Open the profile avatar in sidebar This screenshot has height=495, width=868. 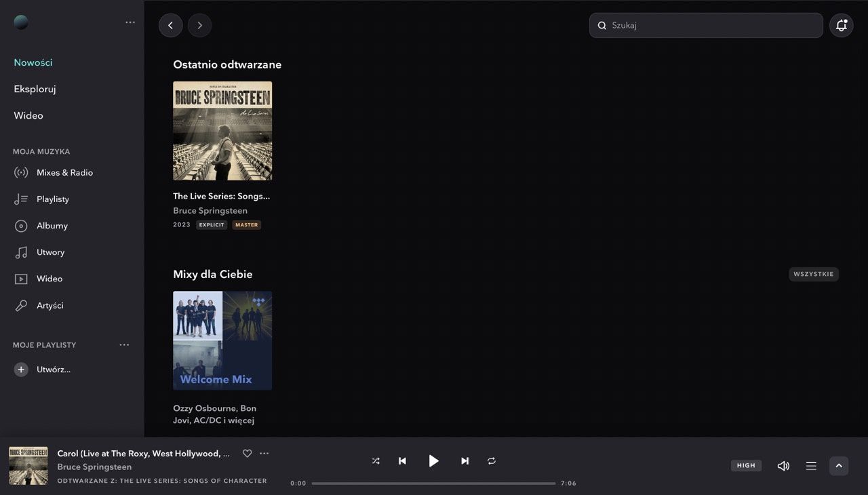pos(21,22)
